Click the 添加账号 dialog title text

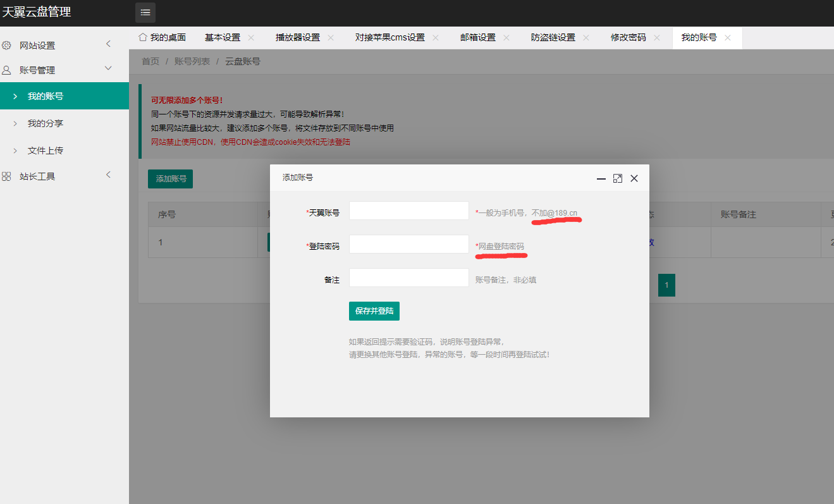[x=298, y=178]
